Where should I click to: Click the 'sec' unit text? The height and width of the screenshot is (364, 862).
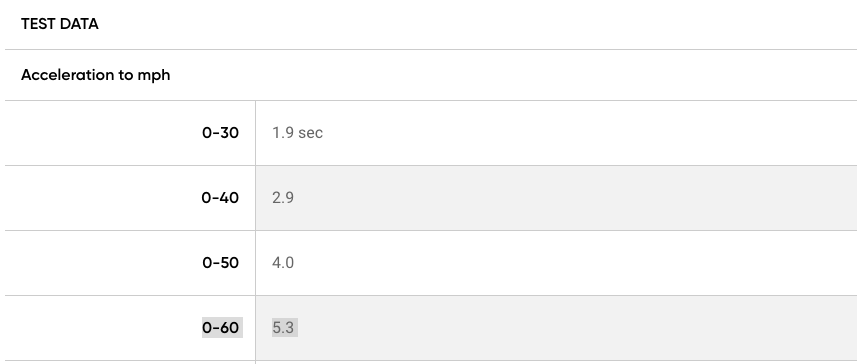(x=311, y=133)
